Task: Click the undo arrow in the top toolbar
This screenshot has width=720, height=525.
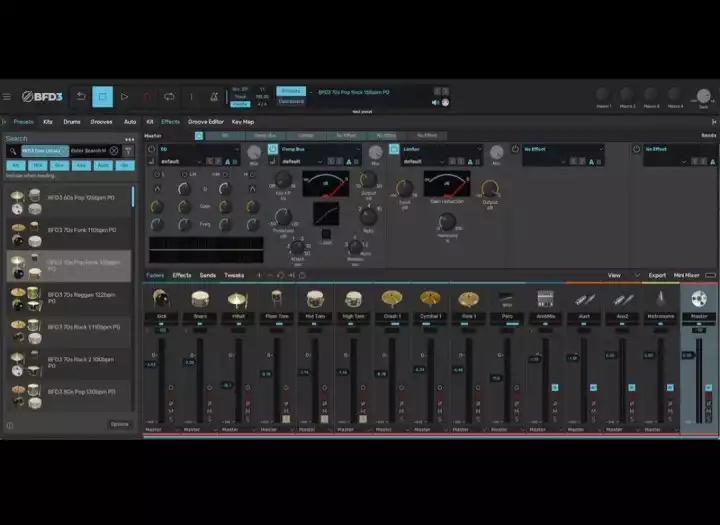Action: pos(81,96)
